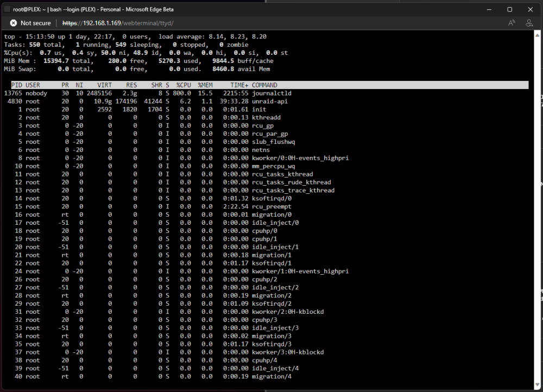Click the kworker/3:0H-kblockd command
The height and width of the screenshot is (392, 543).
(x=288, y=352)
